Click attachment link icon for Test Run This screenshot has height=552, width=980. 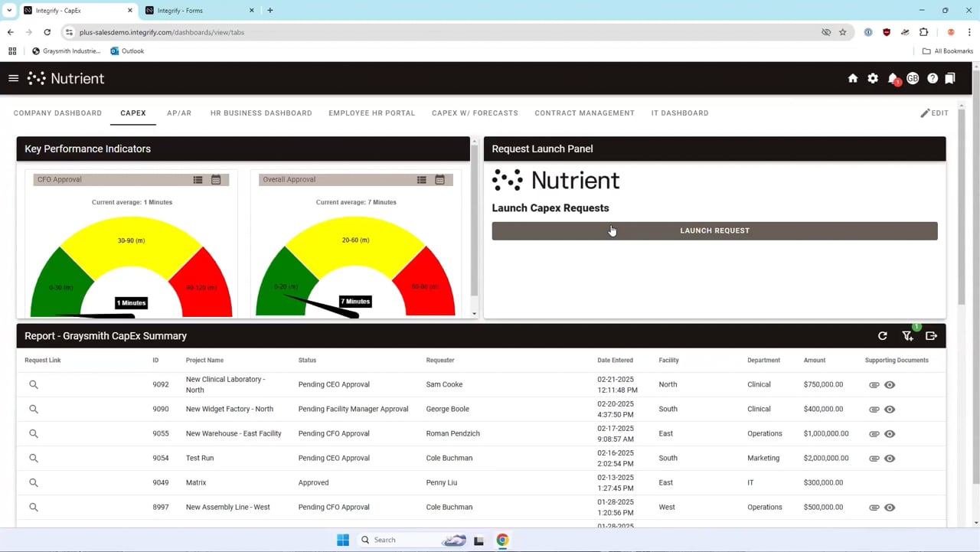874,458
